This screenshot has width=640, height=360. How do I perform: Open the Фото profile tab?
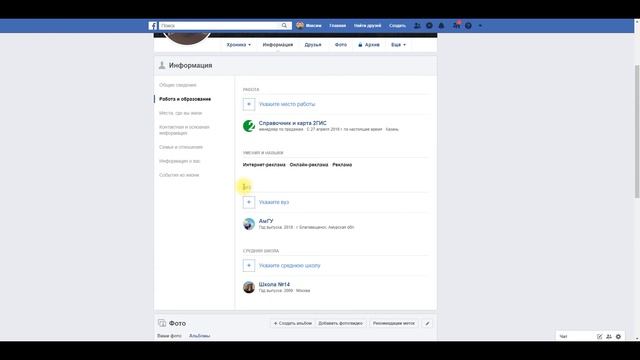point(341,45)
